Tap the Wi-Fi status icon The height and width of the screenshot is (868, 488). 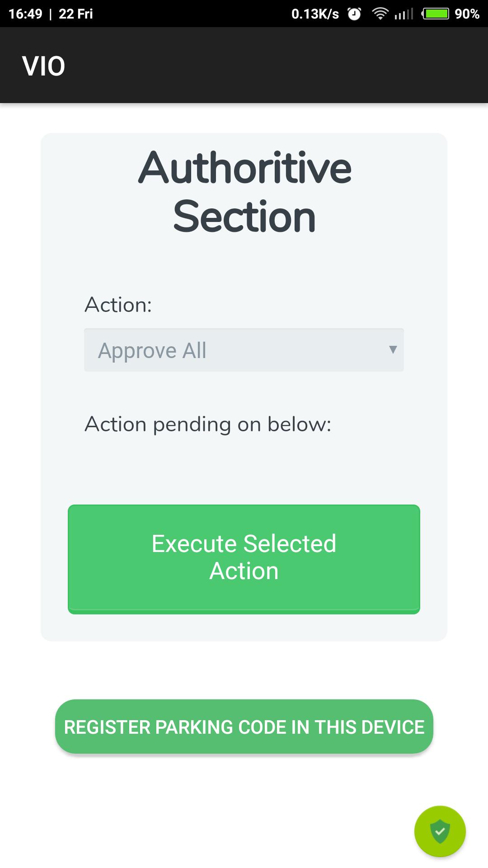click(x=380, y=14)
